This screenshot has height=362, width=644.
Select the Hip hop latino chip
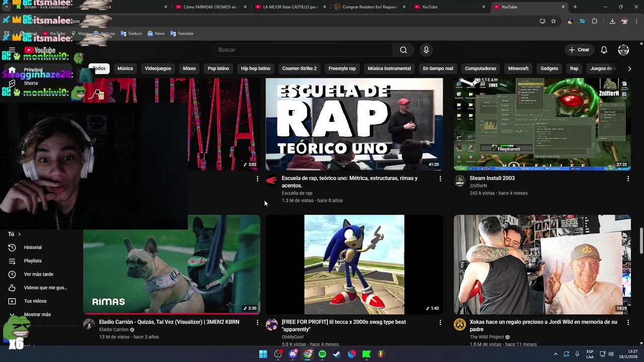[256, 68]
